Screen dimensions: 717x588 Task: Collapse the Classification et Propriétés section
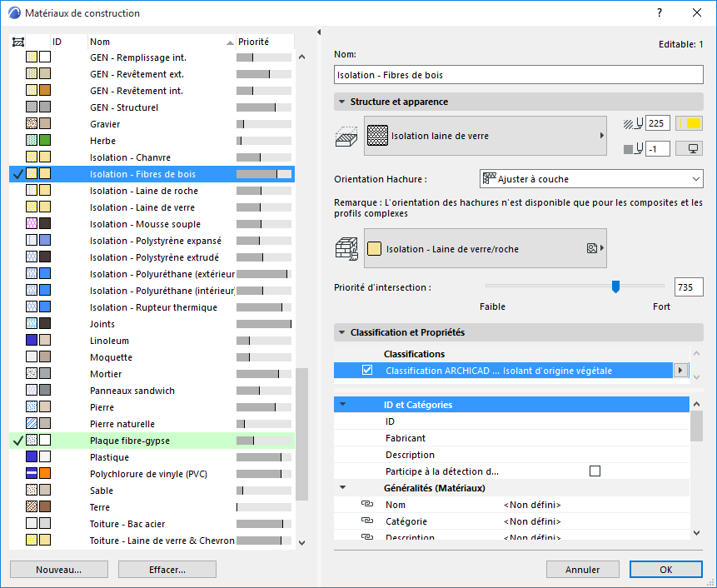341,332
